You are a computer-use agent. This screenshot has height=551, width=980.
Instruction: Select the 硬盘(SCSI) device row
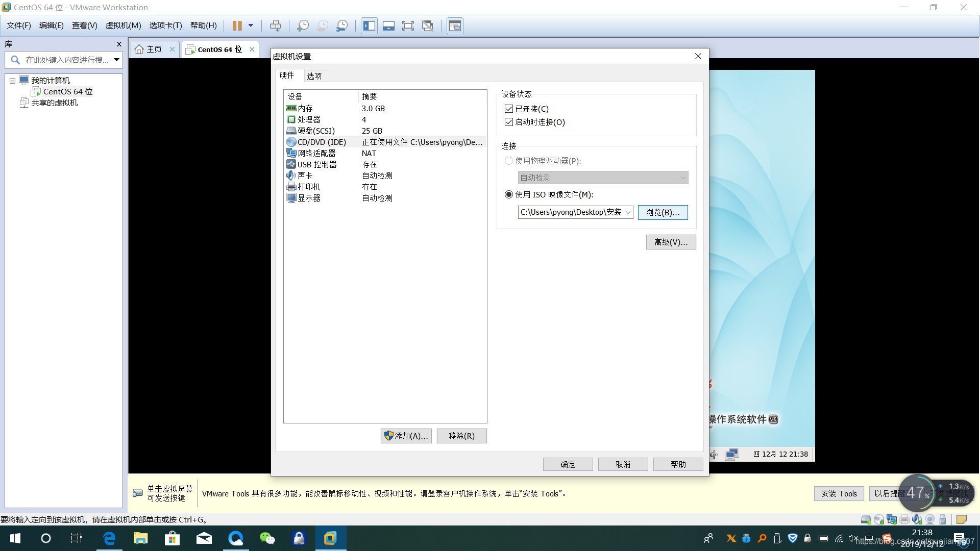tap(385, 131)
